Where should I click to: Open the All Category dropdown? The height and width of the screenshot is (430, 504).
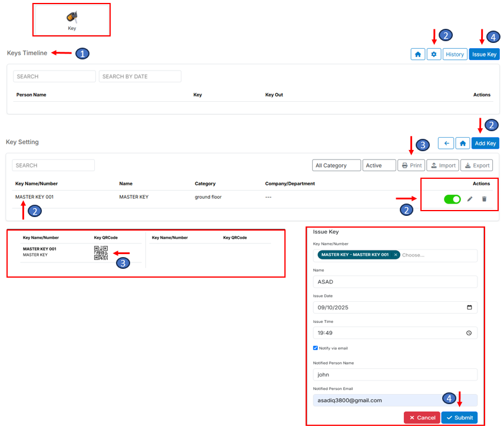pos(336,165)
